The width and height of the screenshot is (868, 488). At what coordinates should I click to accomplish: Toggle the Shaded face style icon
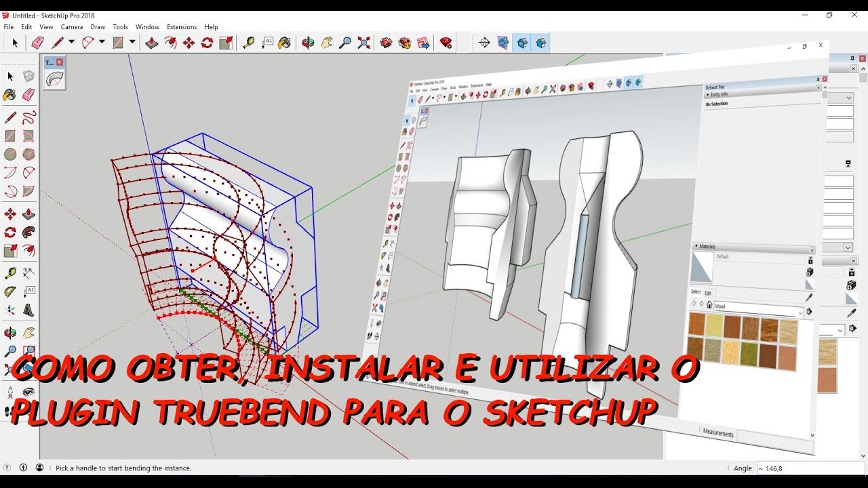[x=521, y=43]
